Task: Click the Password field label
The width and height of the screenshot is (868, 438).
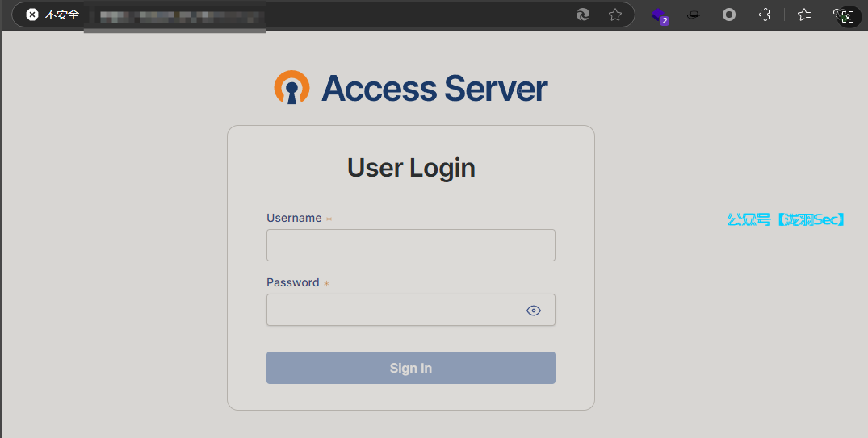Action: [x=292, y=282]
